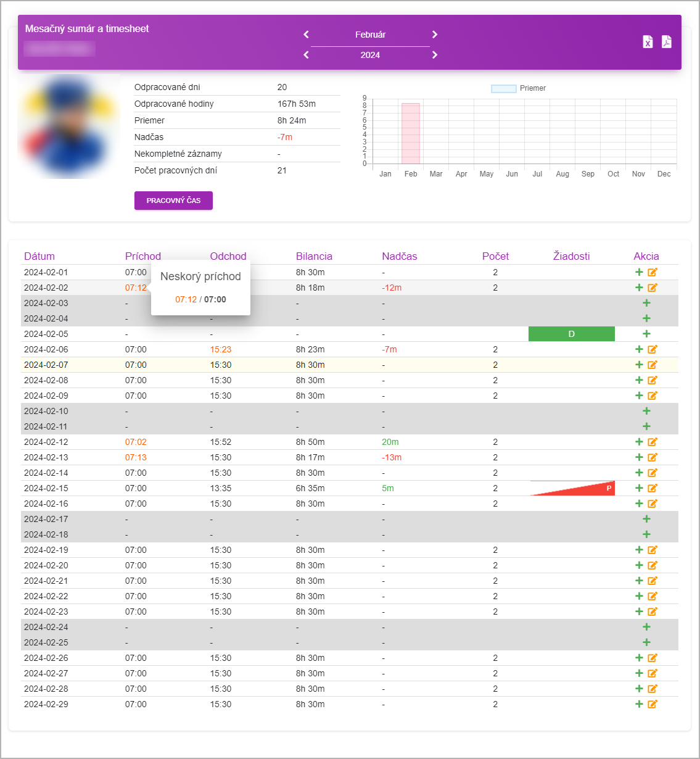Open green D request on 2024-02-05
This screenshot has width=700, height=759.
[x=572, y=334]
